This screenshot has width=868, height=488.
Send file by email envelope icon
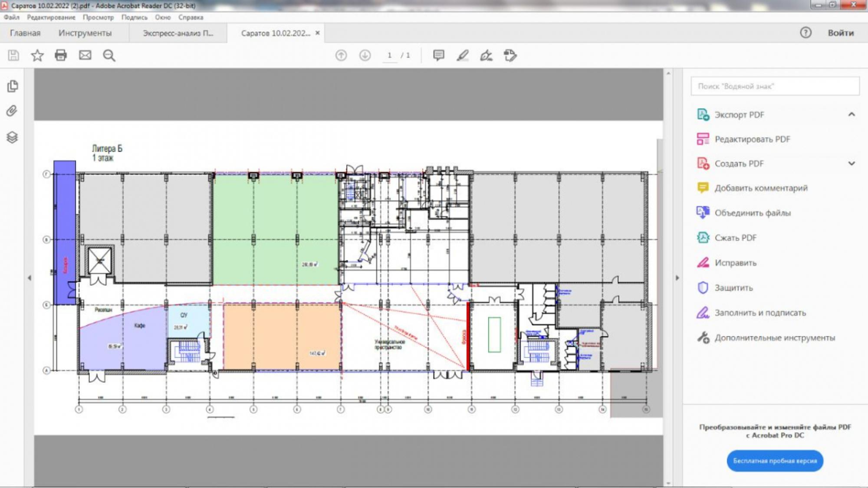pyautogui.click(x=85, y=56)
